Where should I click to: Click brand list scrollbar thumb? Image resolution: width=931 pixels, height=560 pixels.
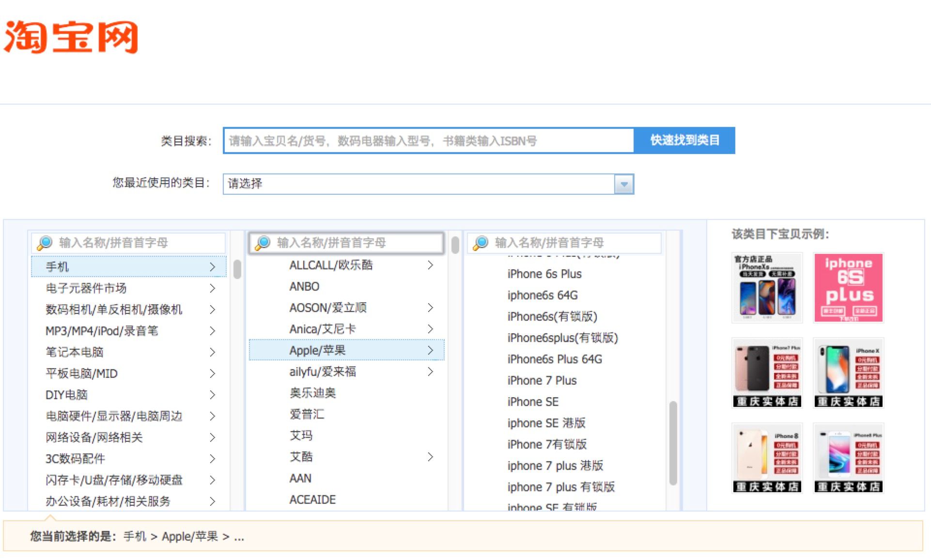pos(455,245)
